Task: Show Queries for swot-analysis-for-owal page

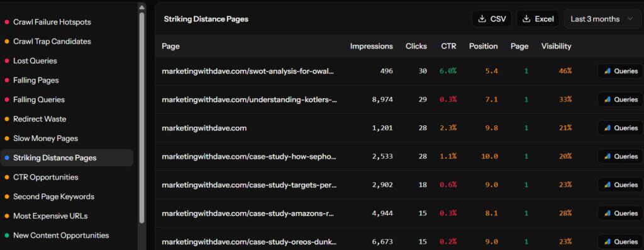Action: (620, 71)
